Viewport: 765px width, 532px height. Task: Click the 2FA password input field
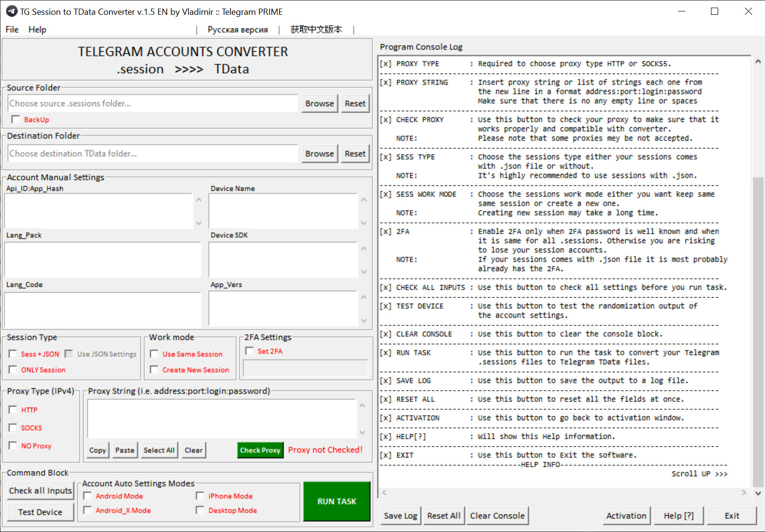(x=306, y=369)
